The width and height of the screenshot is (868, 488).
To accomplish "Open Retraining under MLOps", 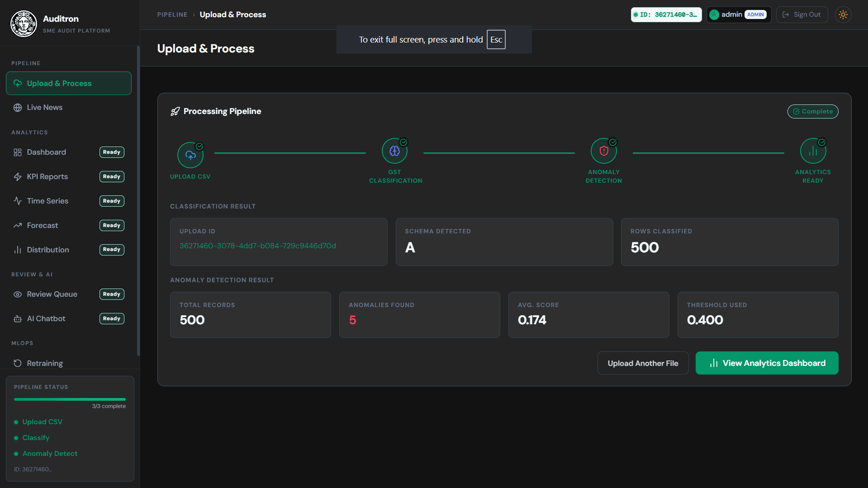I will tap(69, 363).
